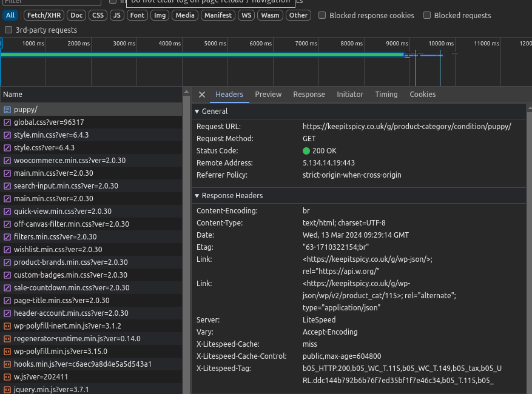Filter requests by Doc type
532x394 pixels.
pos(76,15)
